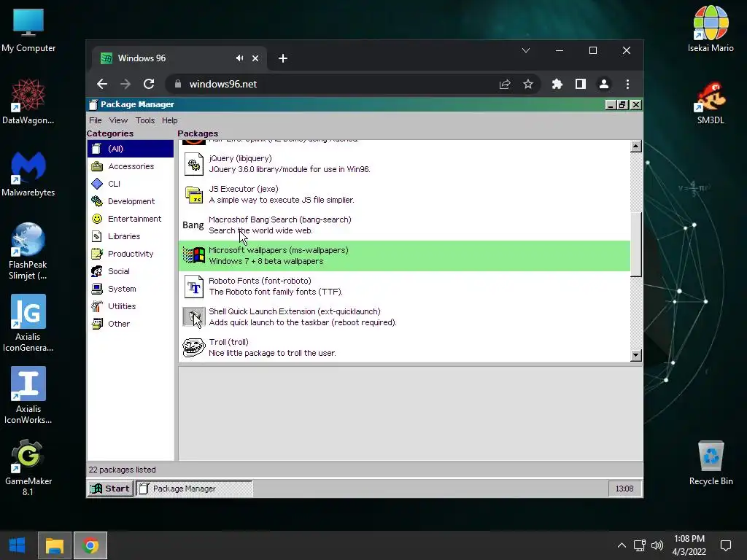
Task: Open the Help menu
Action: click(169, 120)
